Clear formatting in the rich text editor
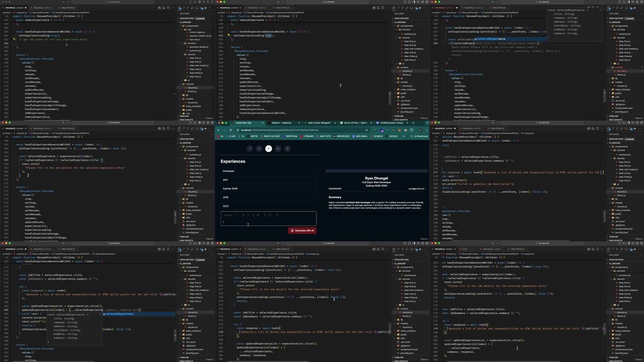 pos(277,215)
